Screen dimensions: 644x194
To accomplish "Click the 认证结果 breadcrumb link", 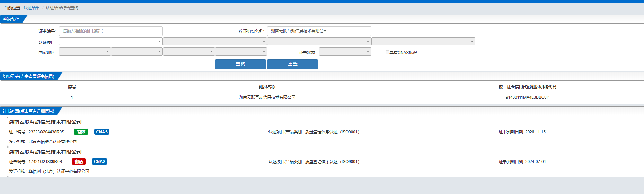I will [32, 8].
